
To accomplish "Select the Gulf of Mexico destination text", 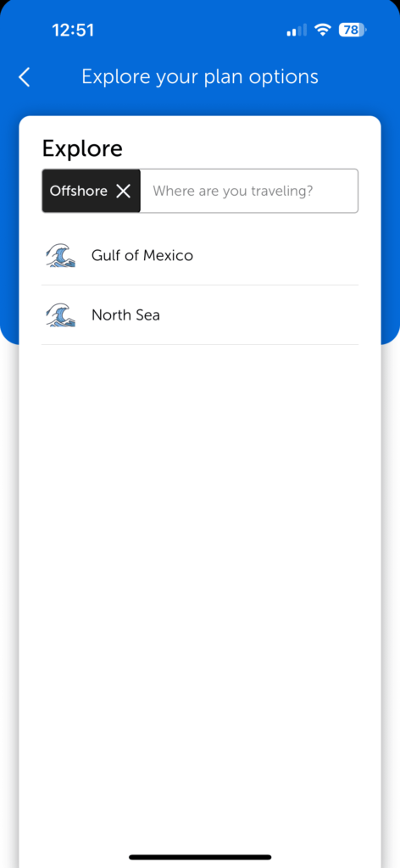I will point(142,255).
